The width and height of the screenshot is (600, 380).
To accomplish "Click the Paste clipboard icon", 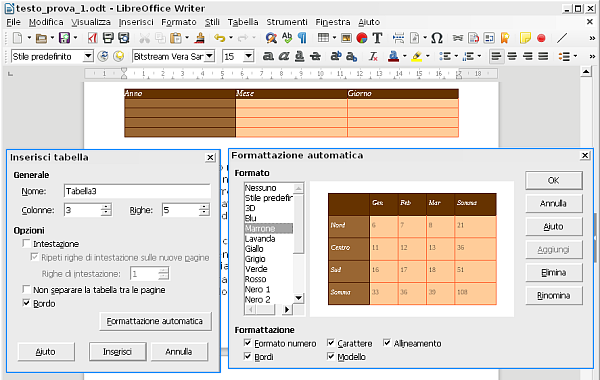I will (x=176, y=38).
